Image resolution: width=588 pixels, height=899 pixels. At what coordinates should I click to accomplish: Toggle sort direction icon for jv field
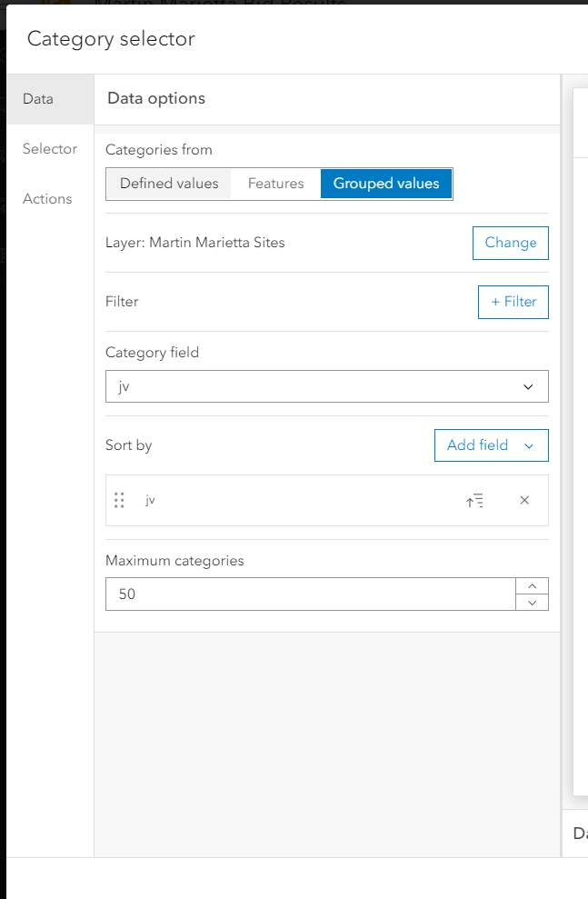coord(474,500)
